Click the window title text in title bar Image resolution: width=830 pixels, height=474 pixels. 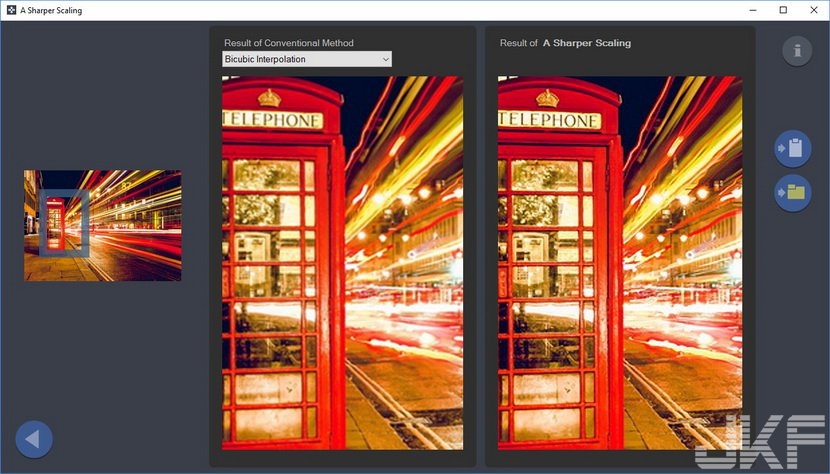(x=51, y=10)
